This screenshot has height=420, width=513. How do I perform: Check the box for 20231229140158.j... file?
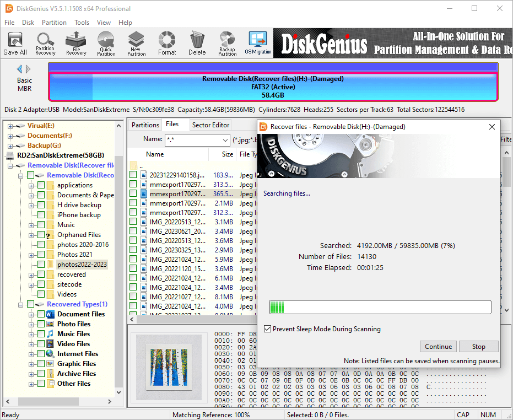coord(133,175)
